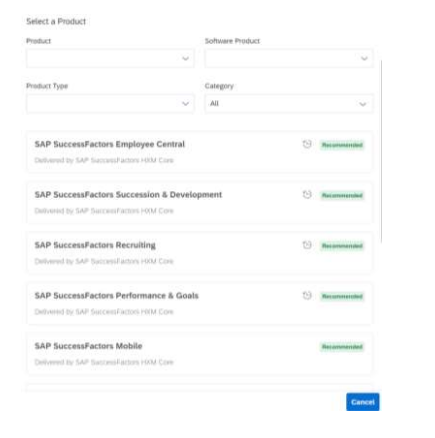Image resolution: width=435 pixels, height=438 pixels.
Task: Click the clock icon for Performance & Goals
Action: click(x=307, y=295)
